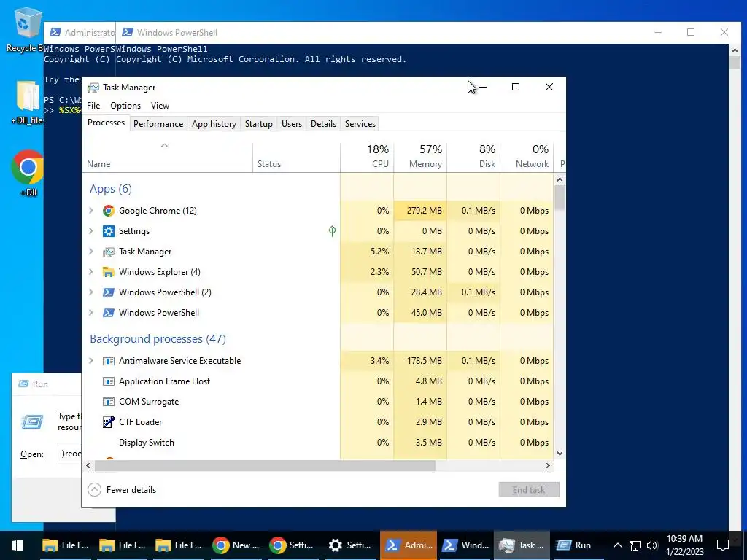The width and height of the screenshot is (747, 560).
Task: Click the CTF Loader pen icon
Action: click(x=109, y=422)
